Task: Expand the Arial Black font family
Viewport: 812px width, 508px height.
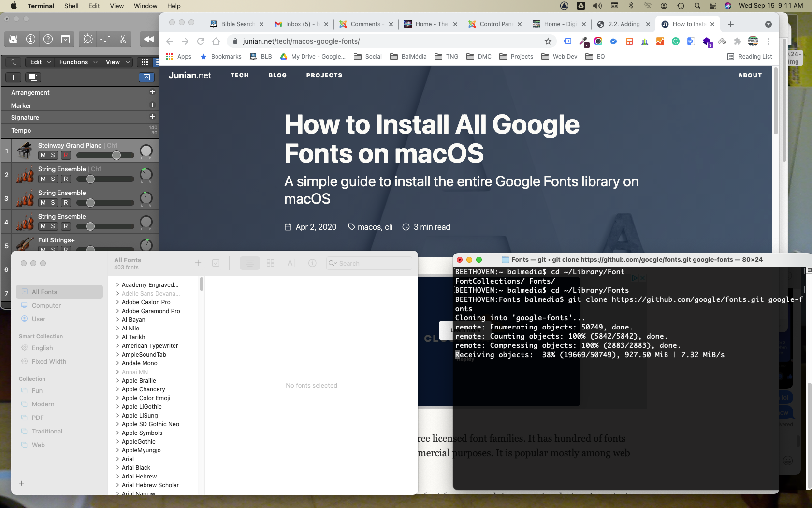Action: click(x=117, y=467)
